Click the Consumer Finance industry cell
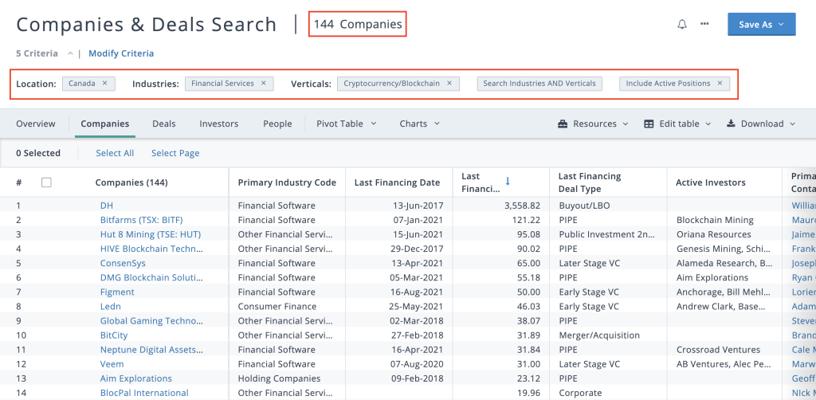Screen dimensions: 816x400 (277, 306)
